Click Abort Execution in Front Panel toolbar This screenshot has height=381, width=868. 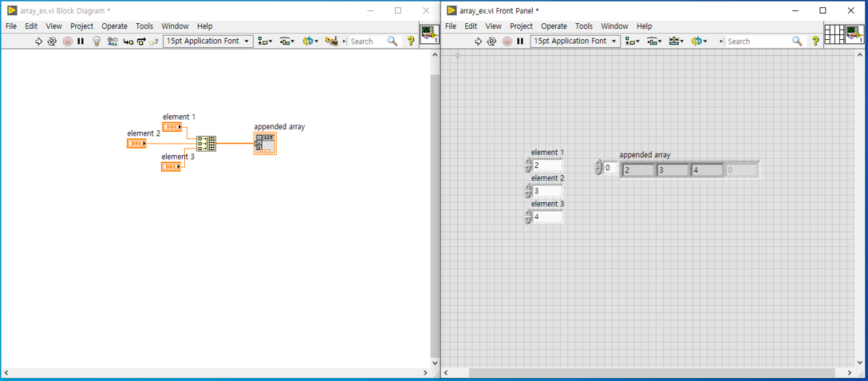[507, 41]
